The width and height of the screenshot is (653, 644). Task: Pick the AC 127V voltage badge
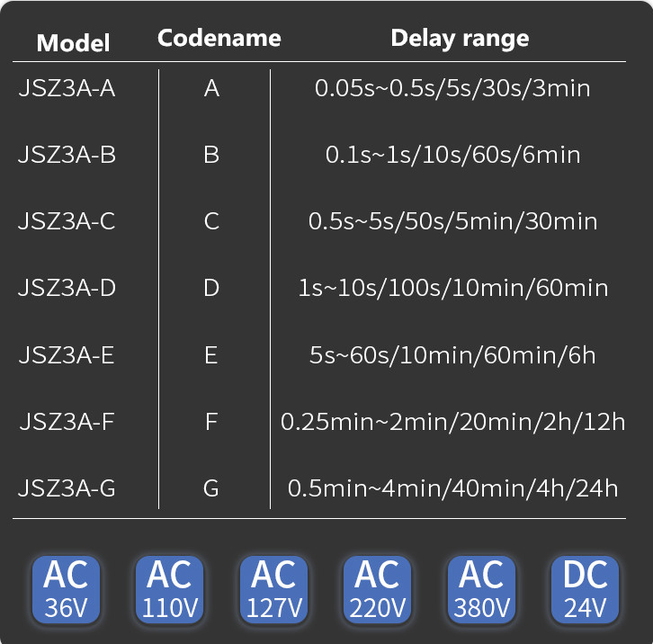[x=273, y=589]
